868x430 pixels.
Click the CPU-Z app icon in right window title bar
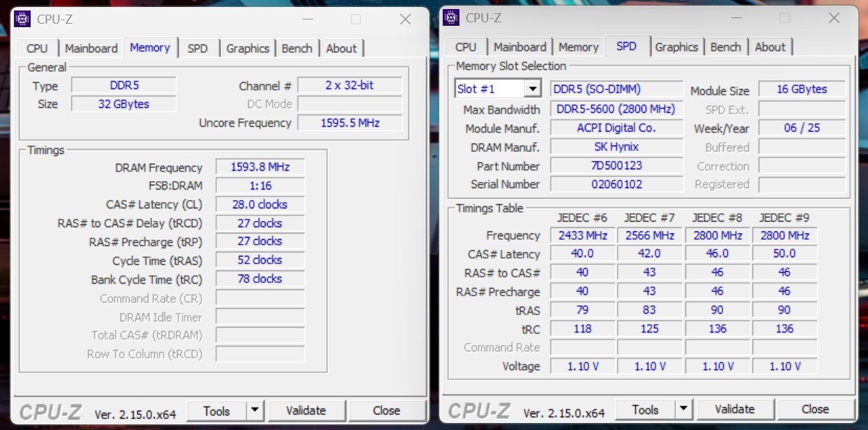451,17
